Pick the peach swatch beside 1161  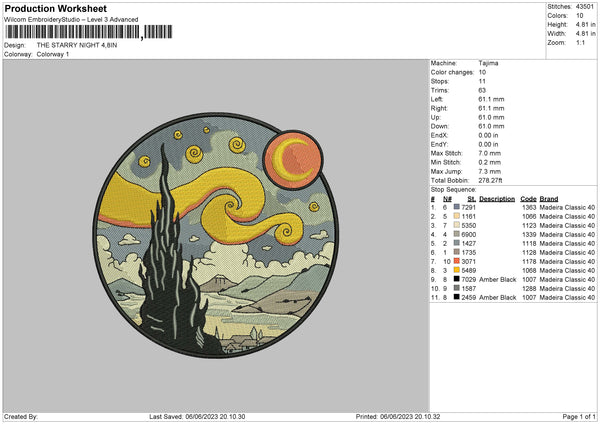click(x=457, y=216)
